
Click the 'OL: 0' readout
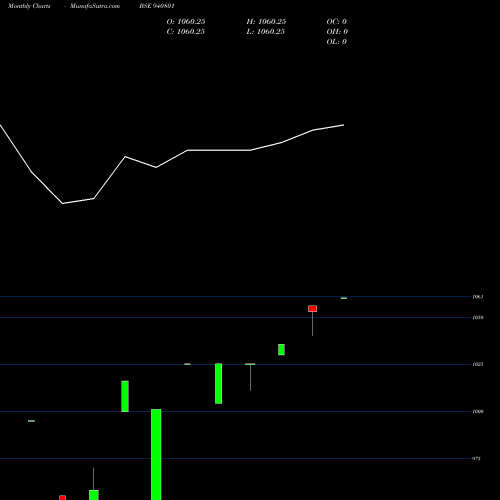point(337,42)
